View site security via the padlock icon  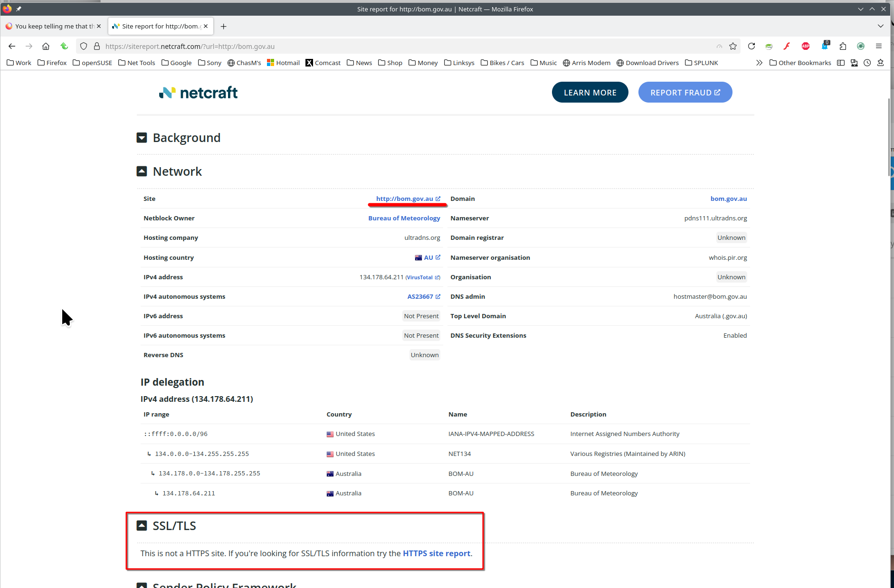pos(97,46)
